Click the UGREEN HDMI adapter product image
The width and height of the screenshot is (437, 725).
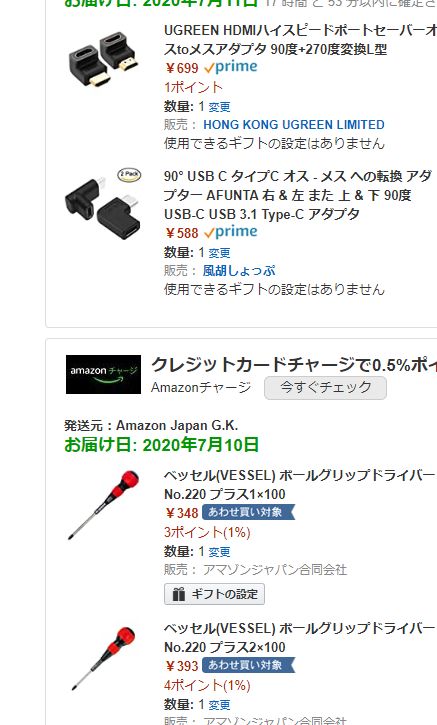(x=104, y=59)
